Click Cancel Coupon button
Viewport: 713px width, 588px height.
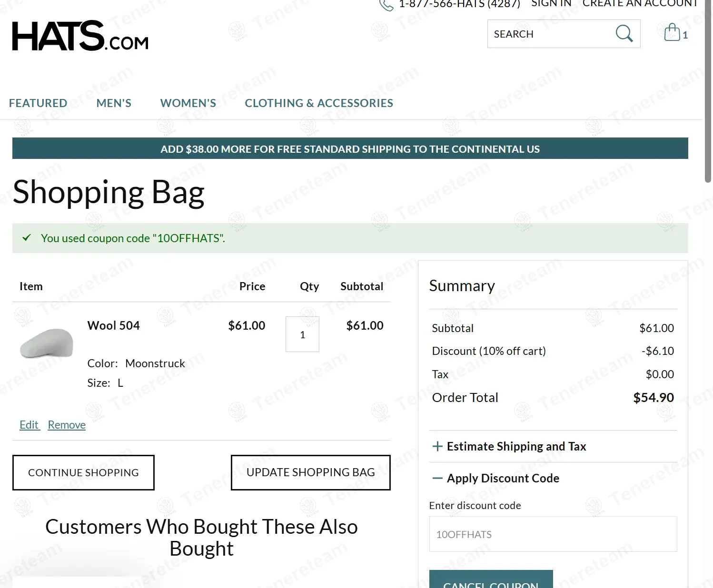pyautogui.click(x=491, y=579)
